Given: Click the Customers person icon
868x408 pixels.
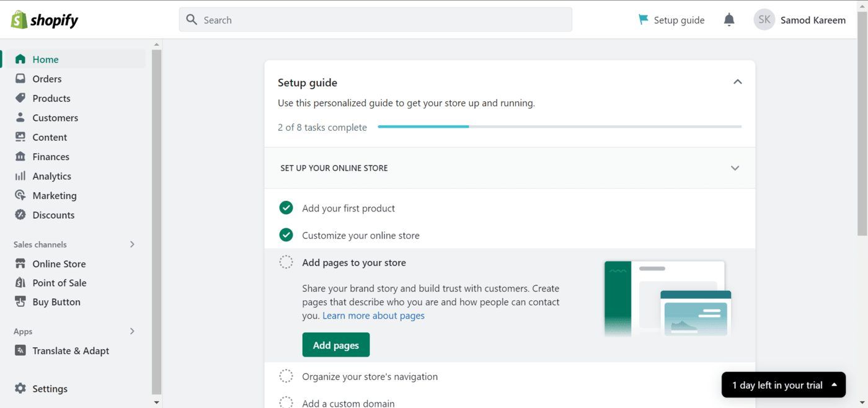Looking at the screenshot, I should coord(20,117).
